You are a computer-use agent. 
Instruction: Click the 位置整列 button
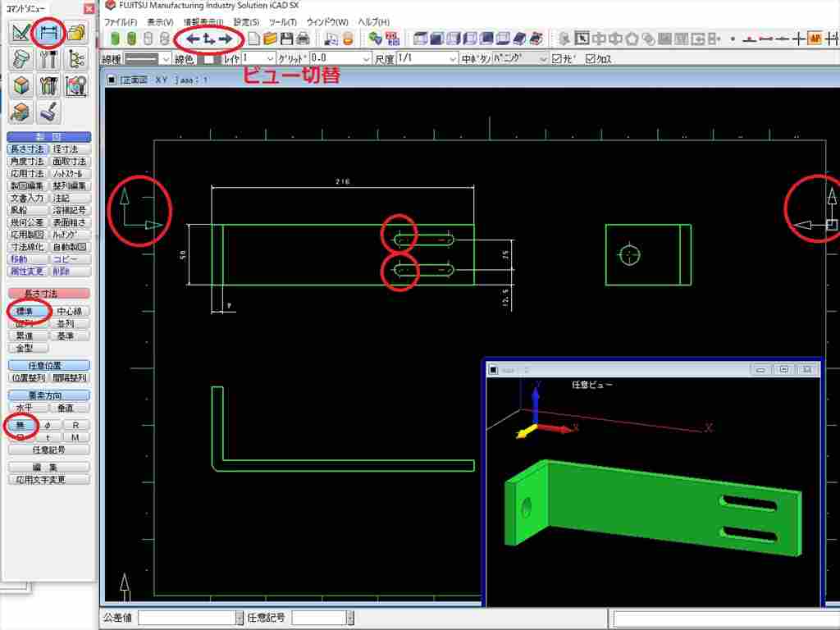(29, 377)
